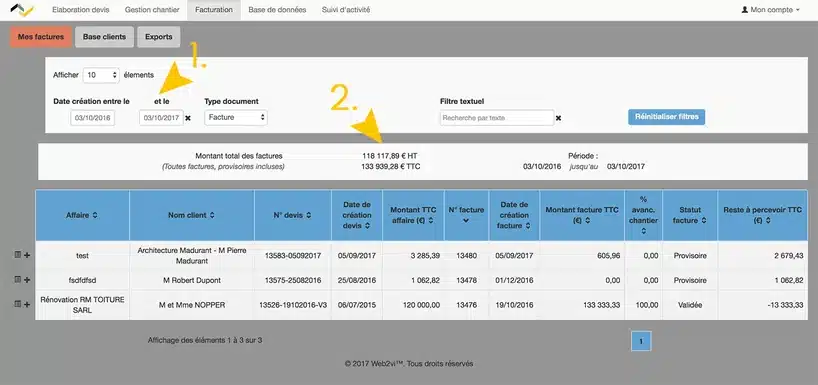Sort by % avanc. chantier column

pyautogui.click(x=643, y=215)
